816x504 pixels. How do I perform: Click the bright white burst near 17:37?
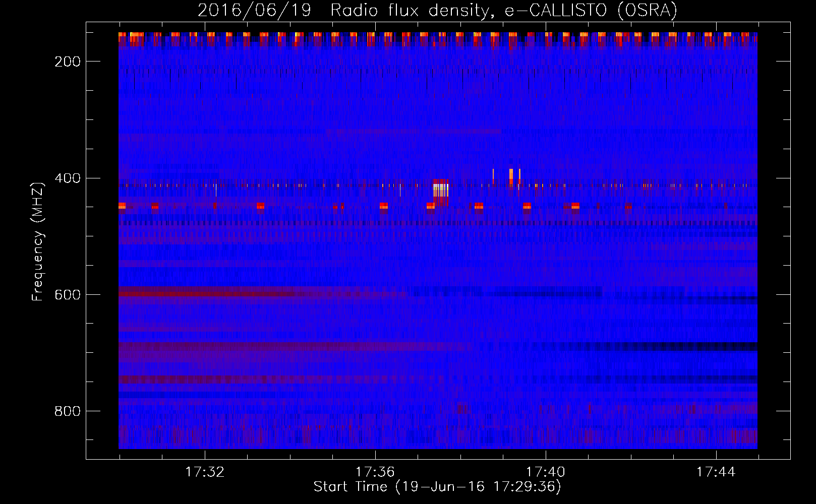(x=441, y=190)
